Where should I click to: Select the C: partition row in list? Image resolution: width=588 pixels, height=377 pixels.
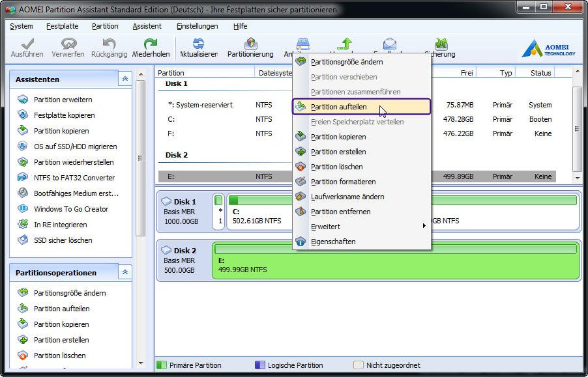[x=357, y=119]
